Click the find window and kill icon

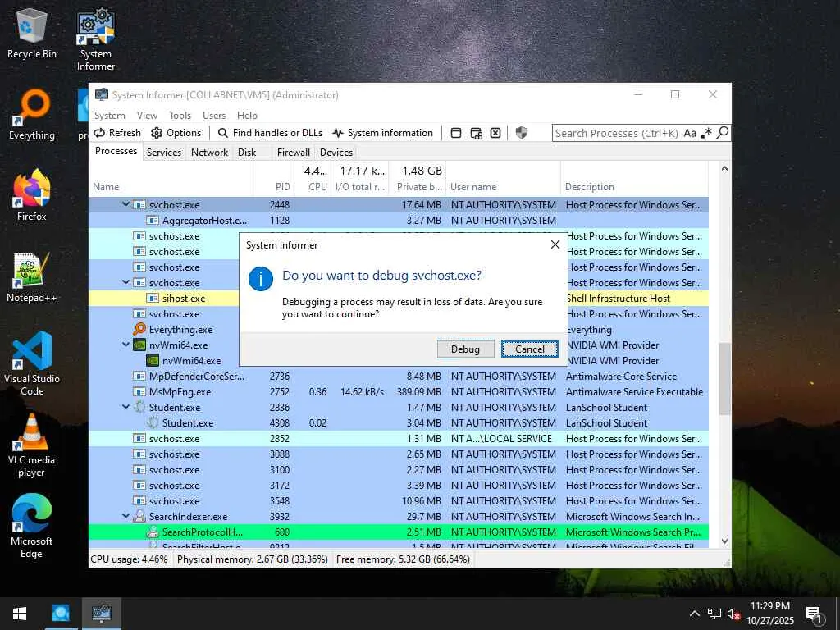(x=495, y=133)
